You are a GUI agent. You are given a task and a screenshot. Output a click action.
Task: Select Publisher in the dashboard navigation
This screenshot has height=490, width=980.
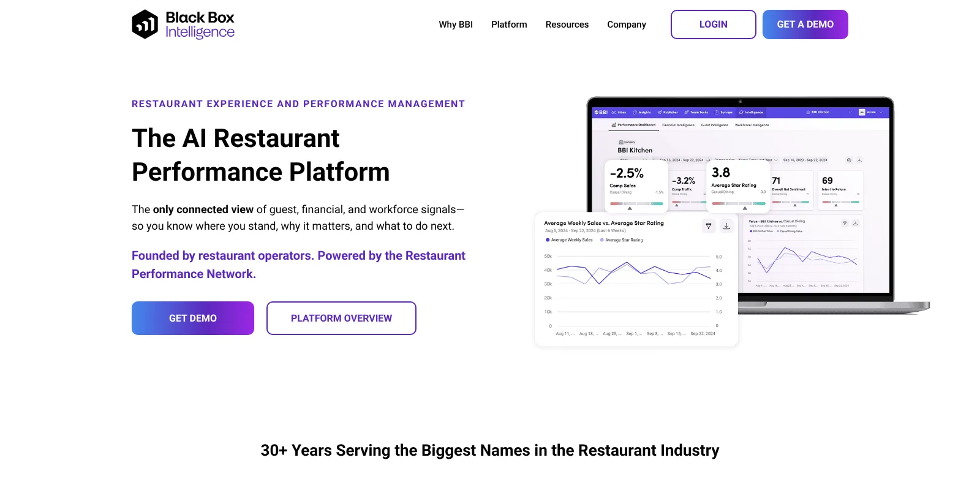tap(668, 112)
